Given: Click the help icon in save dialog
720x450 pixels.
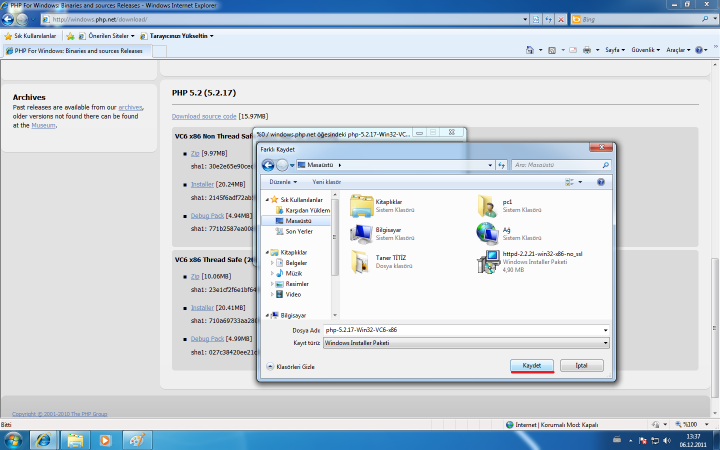Looking at the screenshot, I should (x=601, y=182).
